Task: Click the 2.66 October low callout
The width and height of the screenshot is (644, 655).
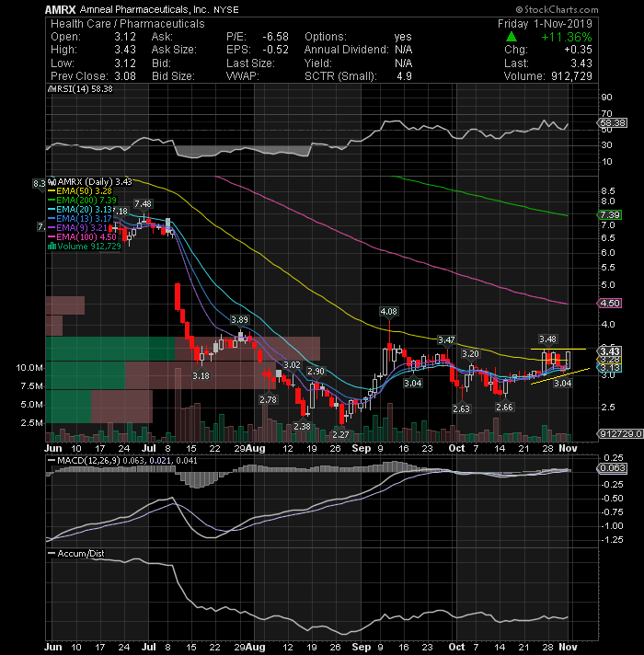Action: [504, 407]
